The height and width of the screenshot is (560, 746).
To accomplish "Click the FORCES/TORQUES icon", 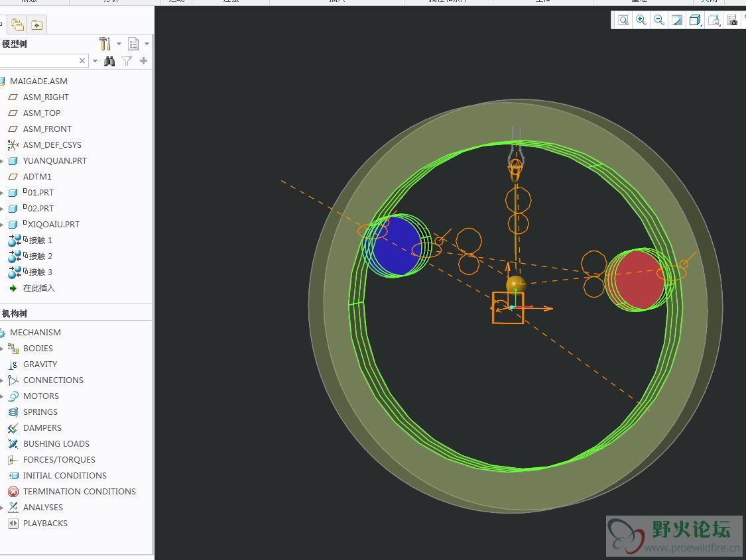I will [x=13, y=460].
